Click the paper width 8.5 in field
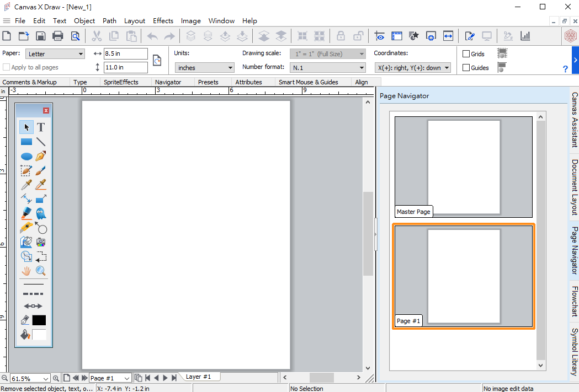 point(125,53)
